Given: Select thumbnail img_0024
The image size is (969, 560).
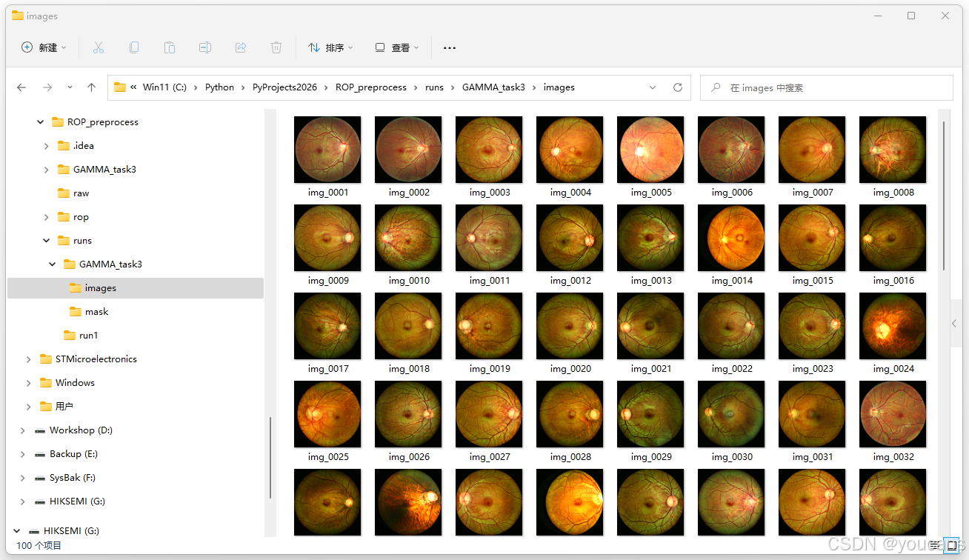Looking at the screenshot, I should [x=893, y=325].
